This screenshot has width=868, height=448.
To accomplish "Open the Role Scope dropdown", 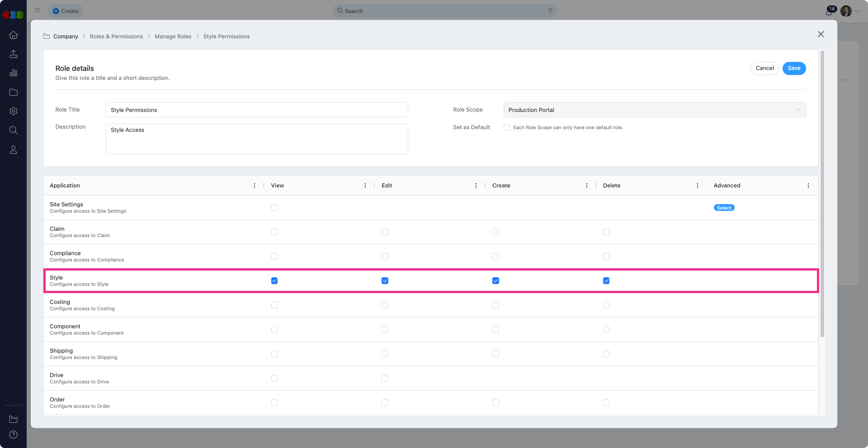I will (654, 110).
